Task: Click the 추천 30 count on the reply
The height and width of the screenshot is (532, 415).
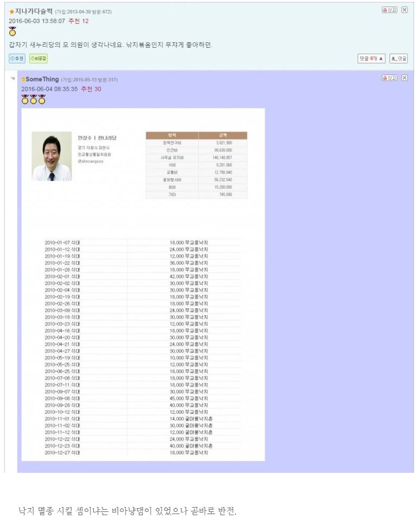Action: tap(91, 89)
